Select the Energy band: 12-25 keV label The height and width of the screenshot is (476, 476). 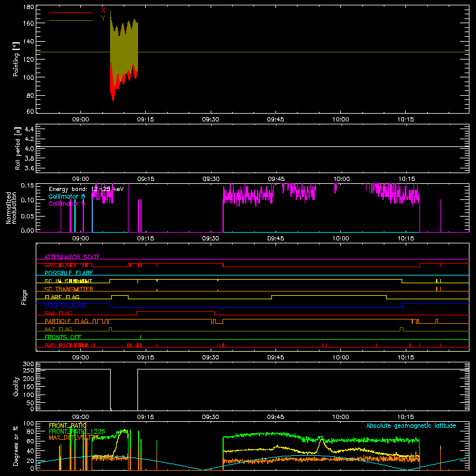tap(86, 189)
